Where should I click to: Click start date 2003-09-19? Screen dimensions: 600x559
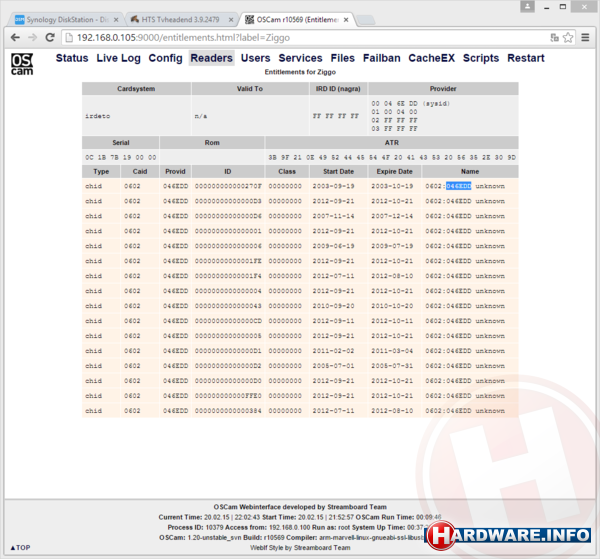[333, 186]
